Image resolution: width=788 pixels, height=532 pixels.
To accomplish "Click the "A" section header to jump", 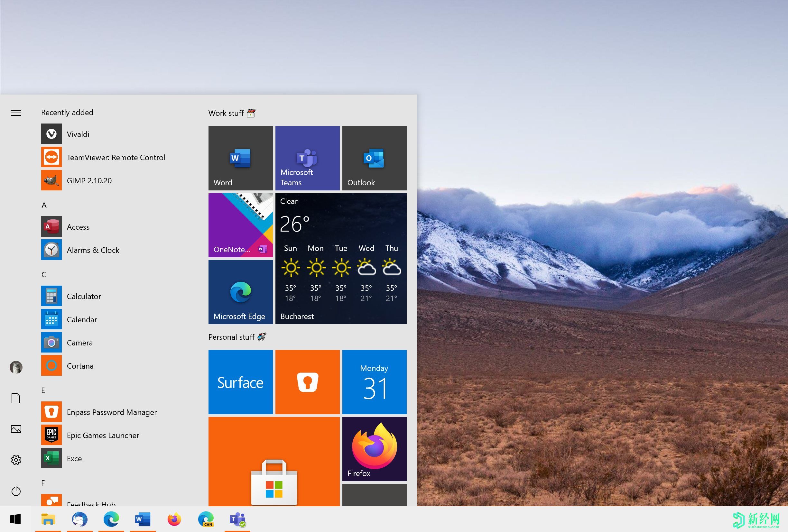I will click(44, 205).
